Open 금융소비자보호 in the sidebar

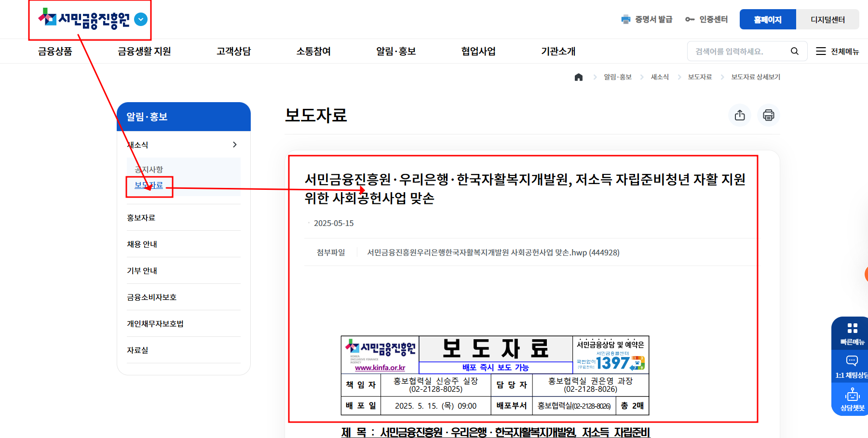[x=151, y=297]
